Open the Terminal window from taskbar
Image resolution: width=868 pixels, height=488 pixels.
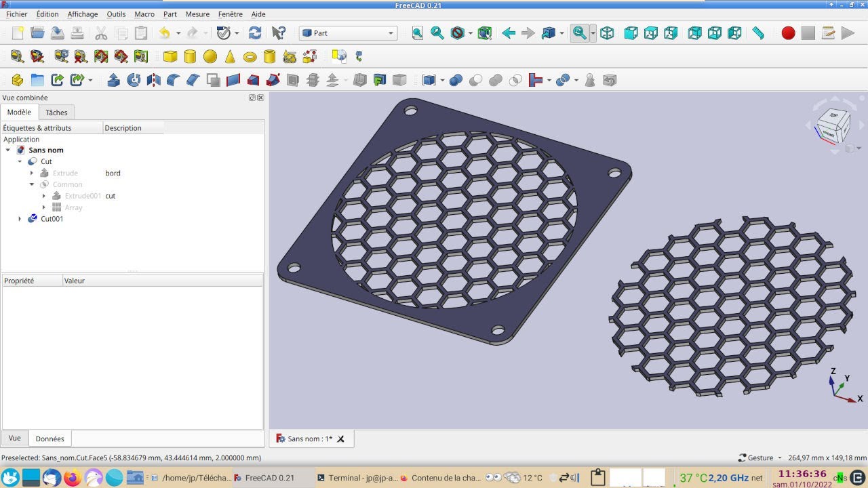click(357, 478)
